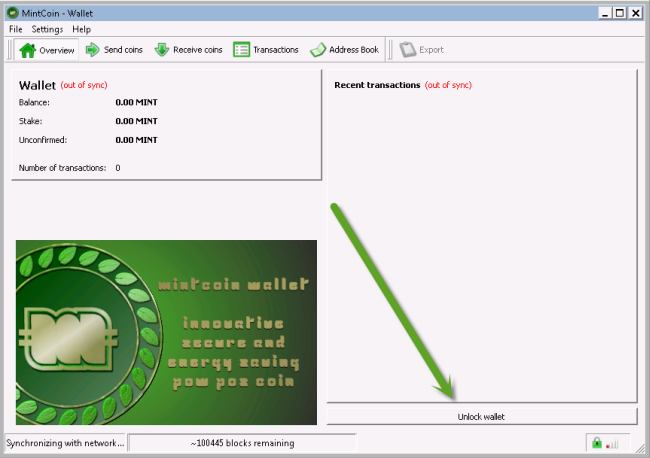This screenshot has height=458, width=650.
Task: Click the Unlock wallet button
Action: [482, 417]
